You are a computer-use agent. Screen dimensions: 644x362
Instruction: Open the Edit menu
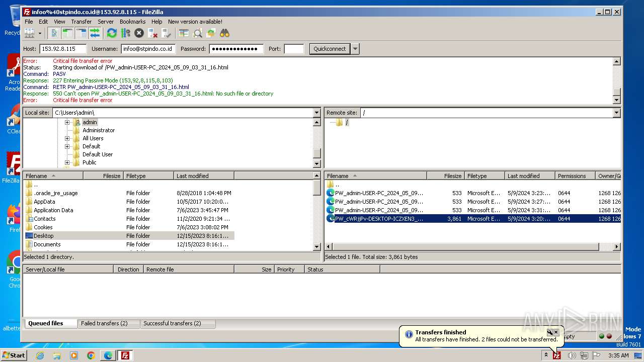pos(43,22)
